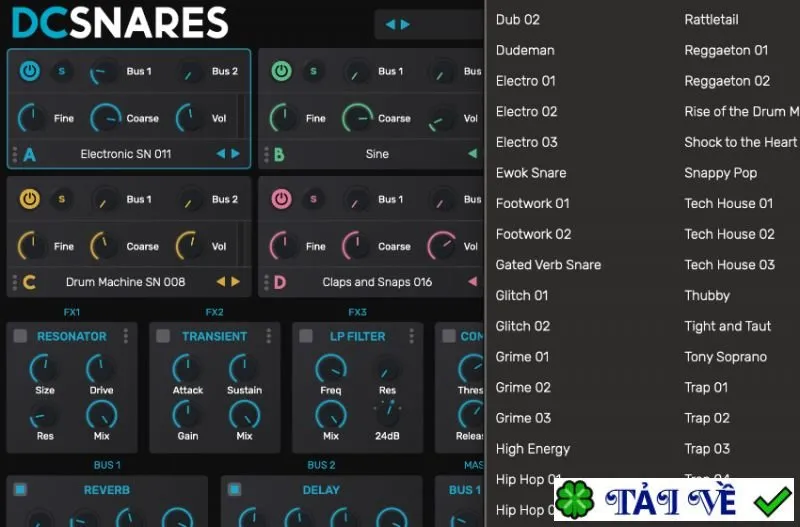Load previous sample for layer B
The image size is (800, 527).
coord(472,154)
